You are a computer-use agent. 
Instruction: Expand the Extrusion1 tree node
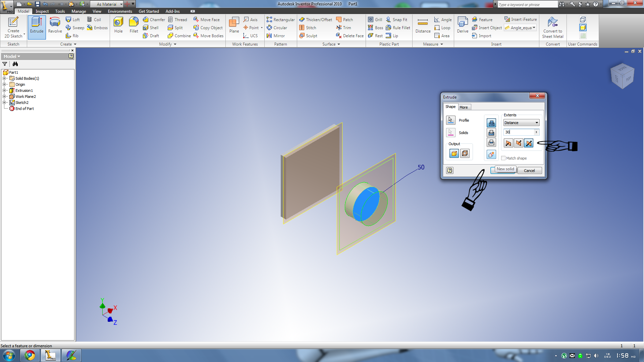4,90
